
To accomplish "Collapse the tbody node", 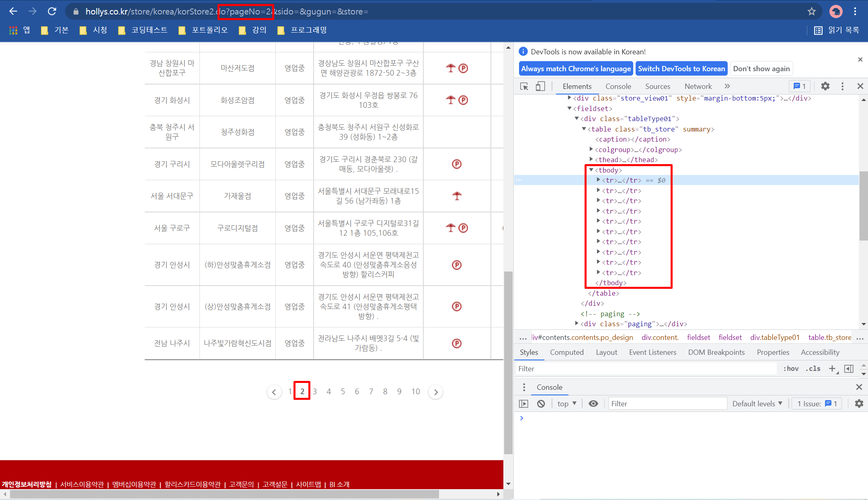I will 591,170.
